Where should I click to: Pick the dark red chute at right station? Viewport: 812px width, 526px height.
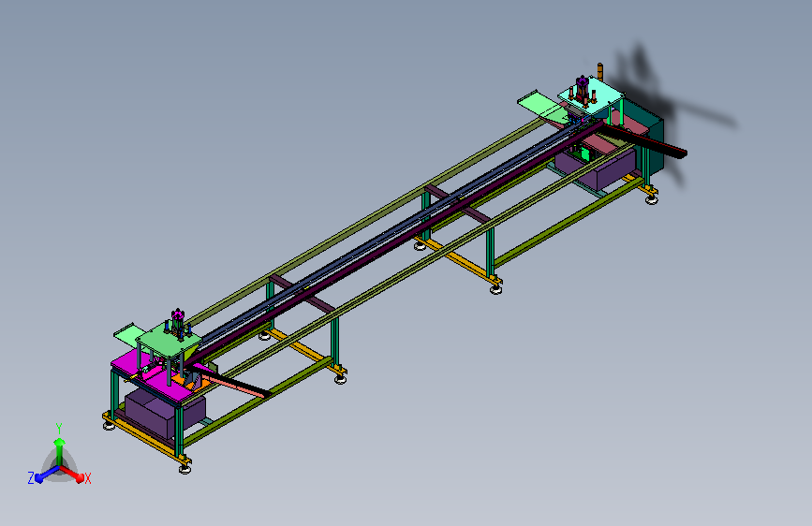coord(642,139)
